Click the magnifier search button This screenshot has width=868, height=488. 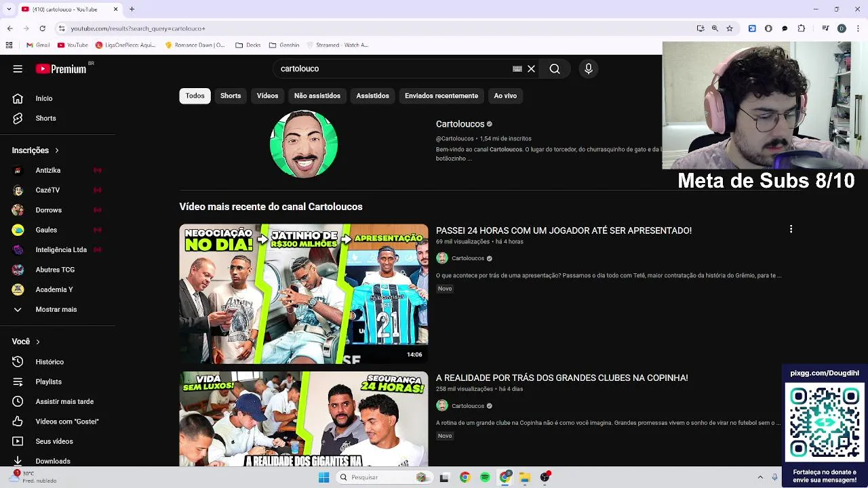point(555,68)
